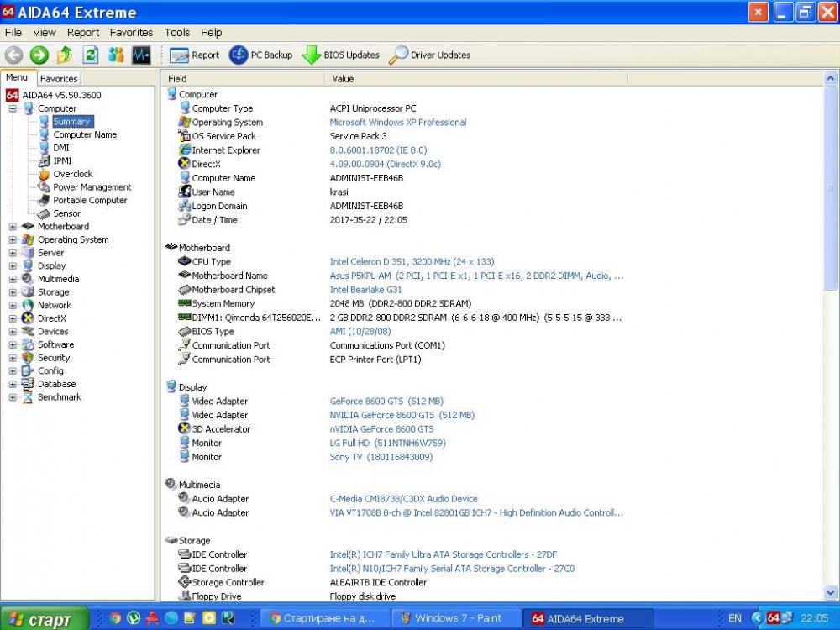The width and height of the screenshot is (840, 630).
Task: Open C-Media CMI8738/C3DX Audio Device link
Action: point(403,499)
